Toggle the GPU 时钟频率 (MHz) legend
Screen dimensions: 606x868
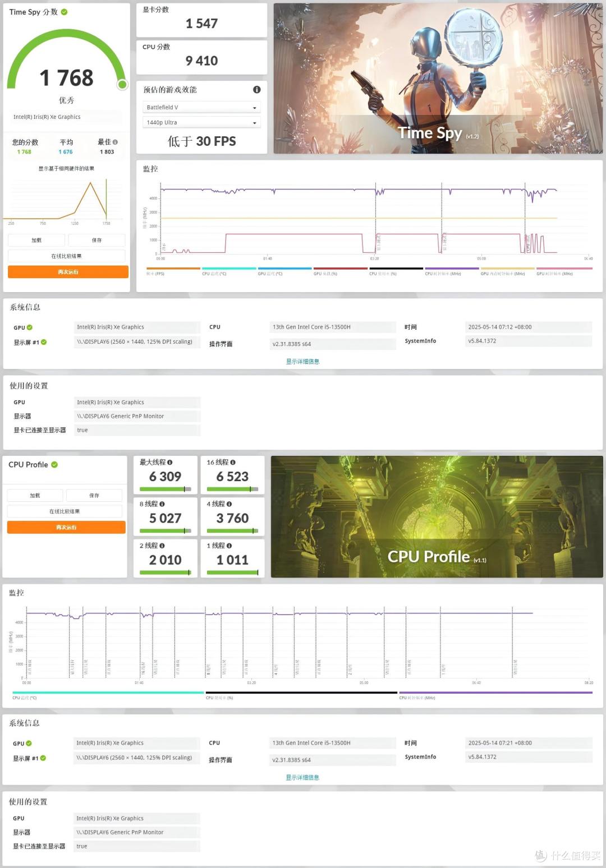coord(564,271)
